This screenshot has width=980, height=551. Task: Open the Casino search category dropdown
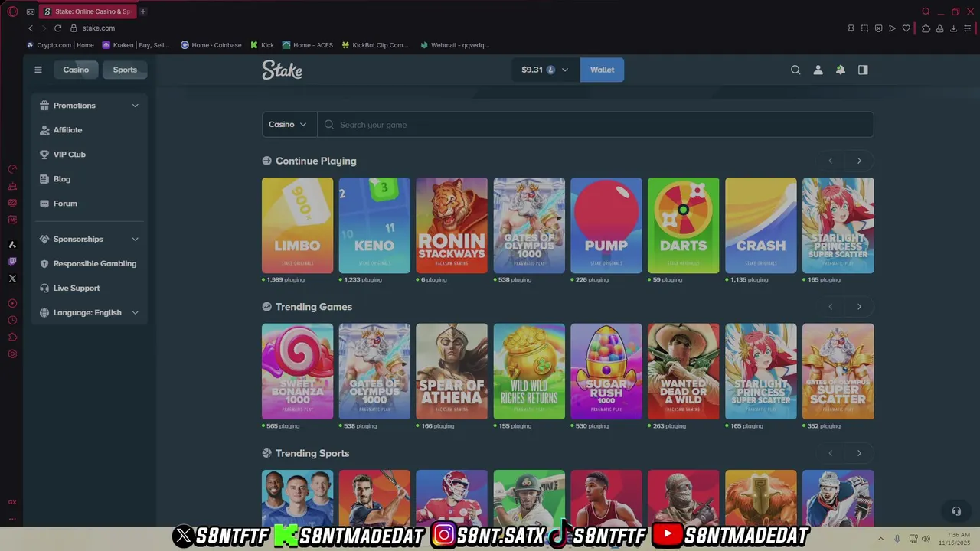tap(289, 125)
